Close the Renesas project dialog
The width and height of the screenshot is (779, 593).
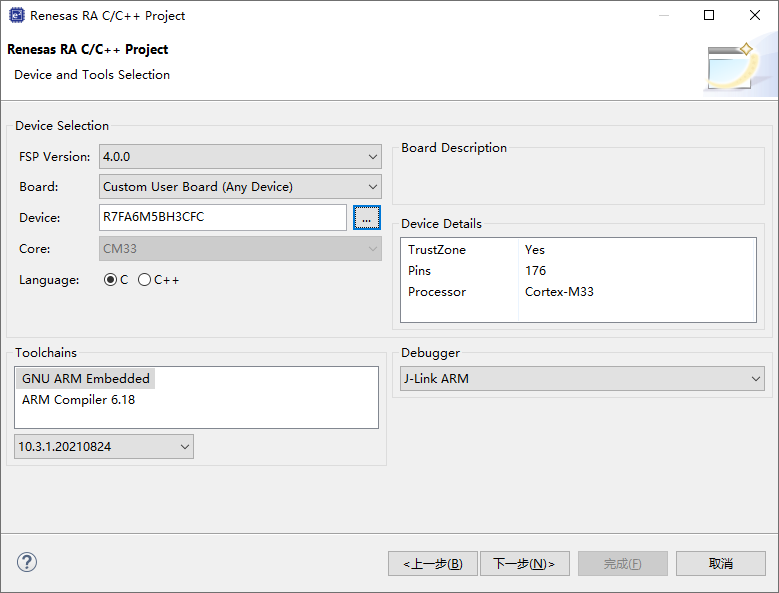pyautogui.click(x=755, y=15)
